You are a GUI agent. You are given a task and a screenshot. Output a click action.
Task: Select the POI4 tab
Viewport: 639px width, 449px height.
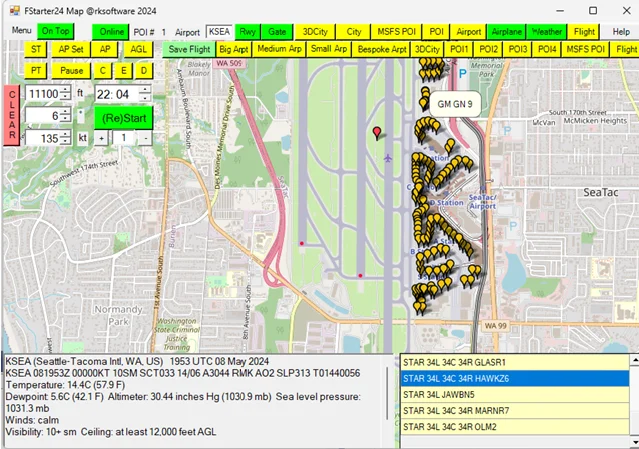[x=547, y=49]
